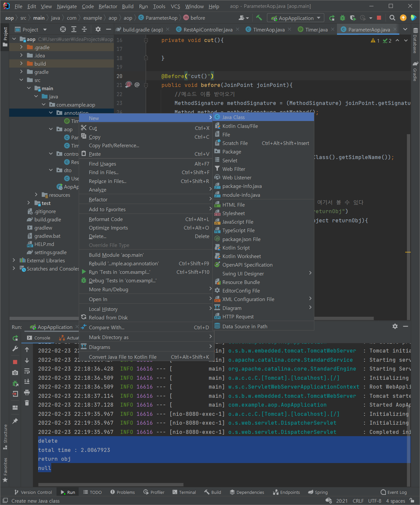Open Version Control tool window
The image size is (420, 505).
pyautogui.click(x=33, y=492)
